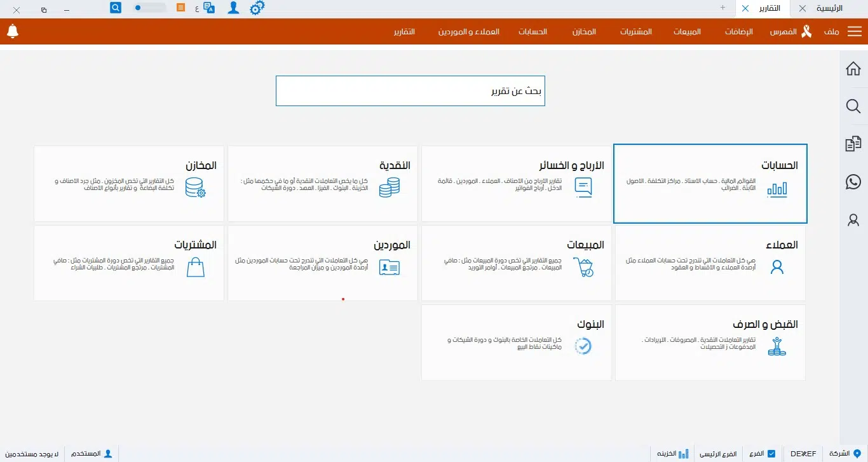Switch interface language using the ع toggle
Viewport: 868px width, 462px height.
[198, 8]
